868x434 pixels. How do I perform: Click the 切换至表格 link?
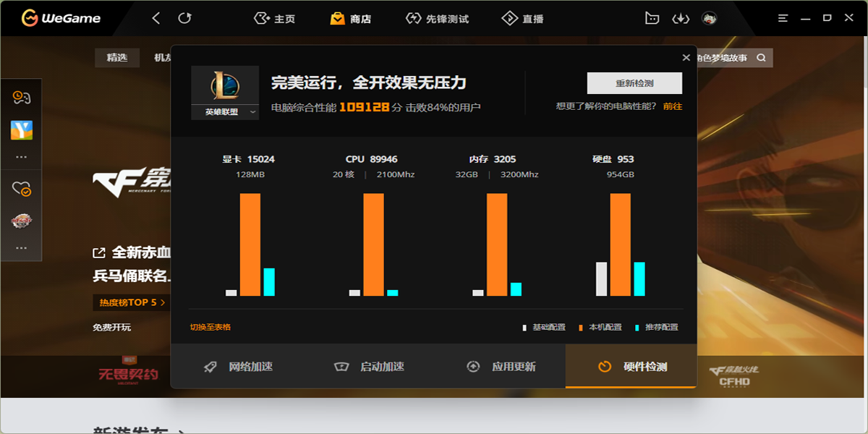click(210, 327)
